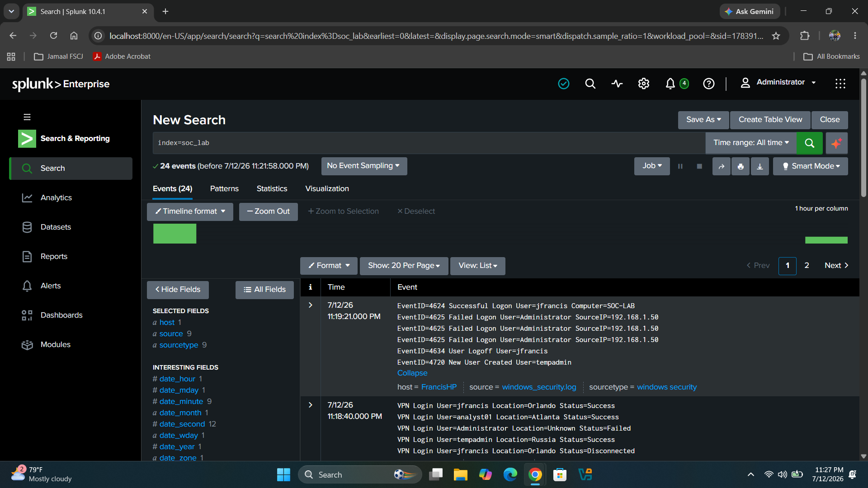The image size is (868, 488).
Task: Pause the search job
Action: (680, 166)
